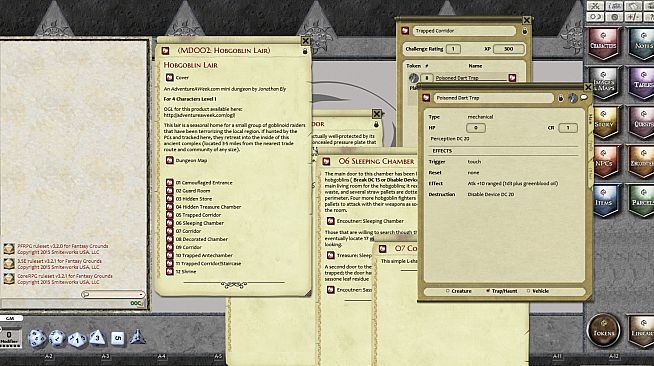Open the Story sidebar panel
Screen dimensions: 654x366
pos(603,122)
